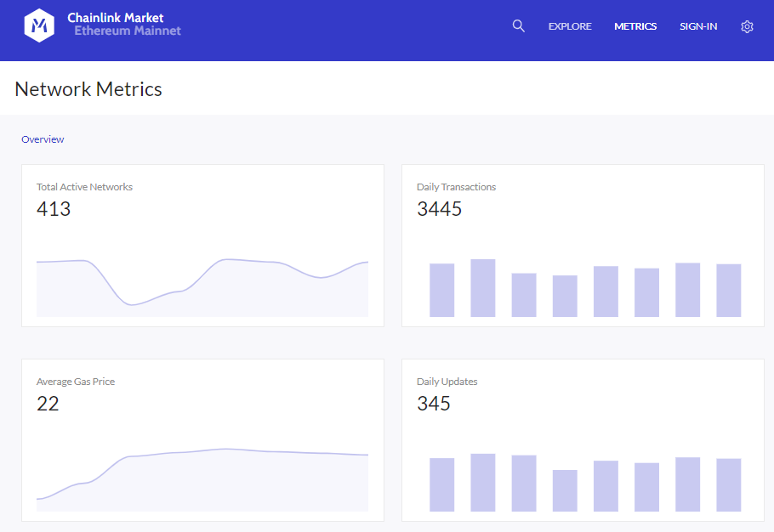Click the SIGN-IN link

[x=698, y=26]
